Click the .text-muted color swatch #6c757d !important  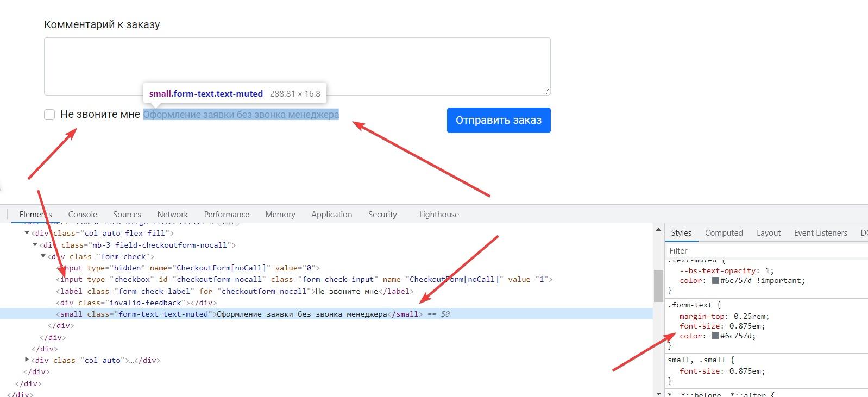pos(716,281)
